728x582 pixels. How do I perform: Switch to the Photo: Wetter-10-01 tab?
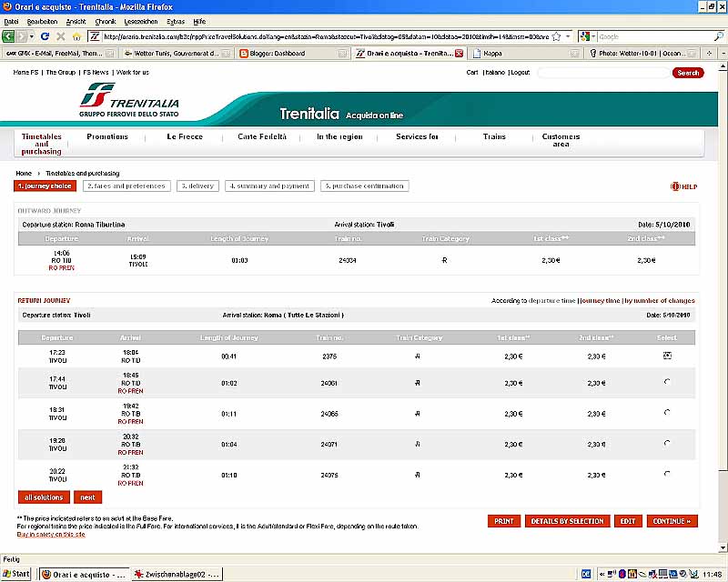642,54
